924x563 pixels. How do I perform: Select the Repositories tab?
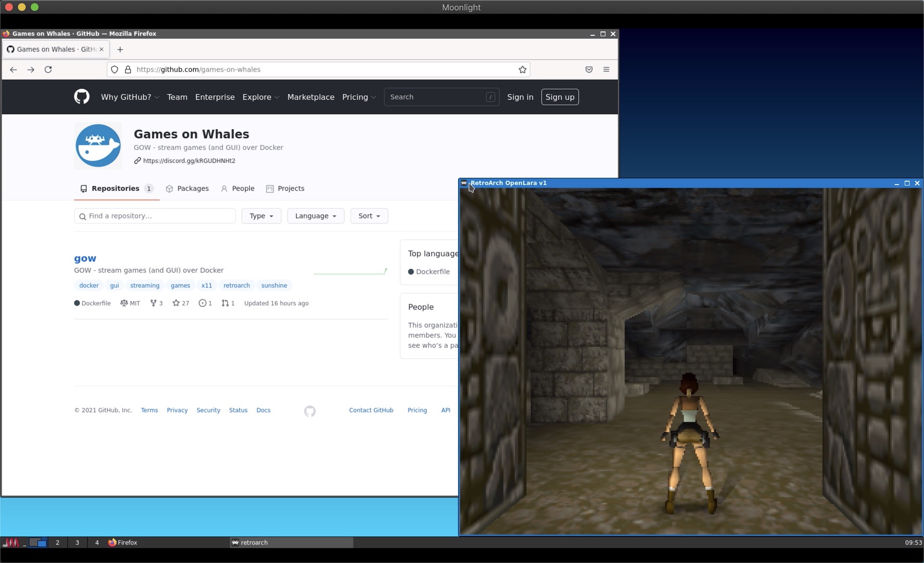115,188
